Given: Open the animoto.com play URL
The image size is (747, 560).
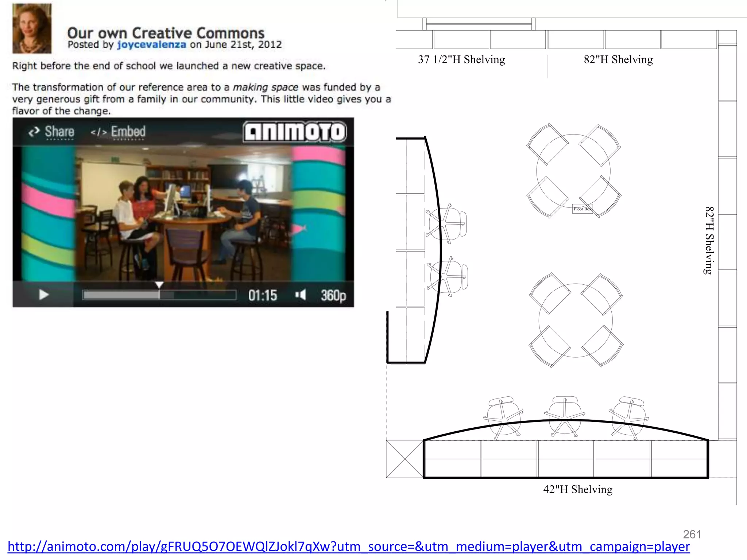Looking at the screenshot, I should tap(348, 547).
